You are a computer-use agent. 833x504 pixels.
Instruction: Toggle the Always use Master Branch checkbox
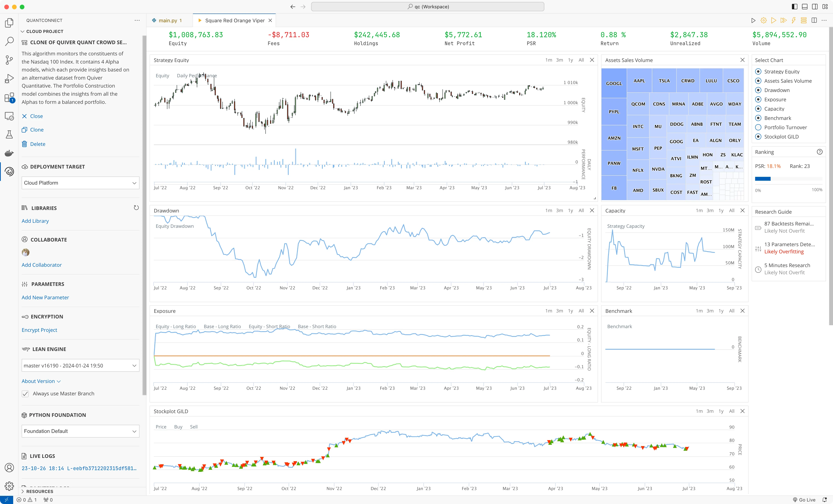(25, 394)
